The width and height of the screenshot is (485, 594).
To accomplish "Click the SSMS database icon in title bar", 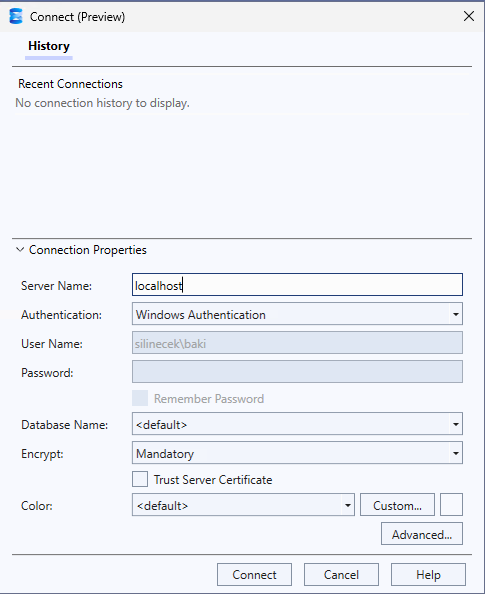I will pos(16,17).
